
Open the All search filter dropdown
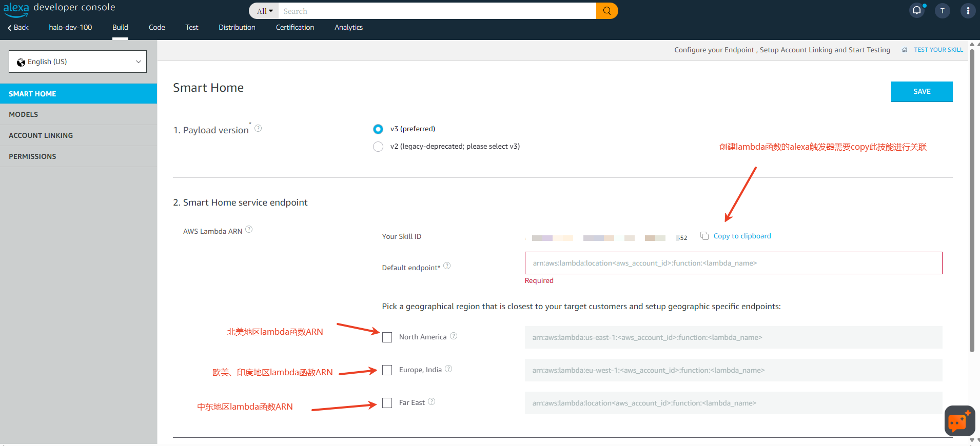[264, 11]
